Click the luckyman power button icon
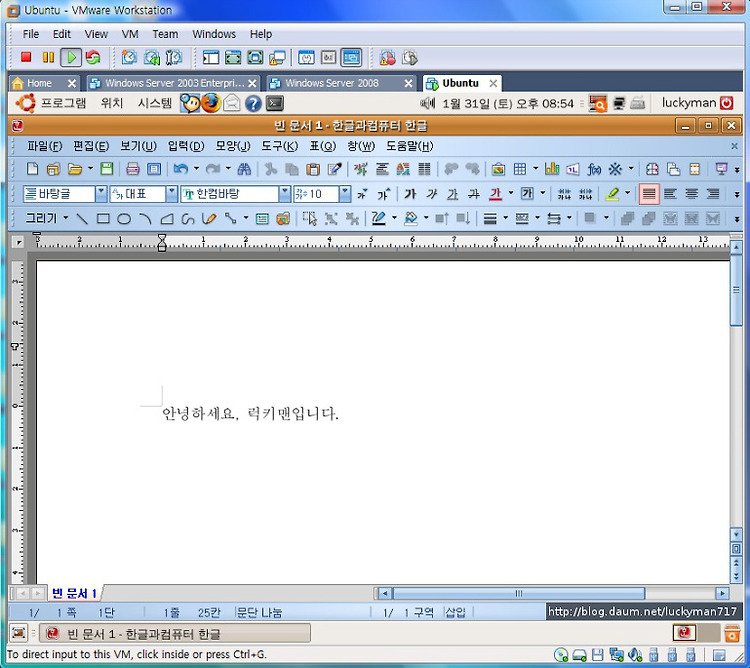This screenshot has width=750, height=668. (727, 103)
